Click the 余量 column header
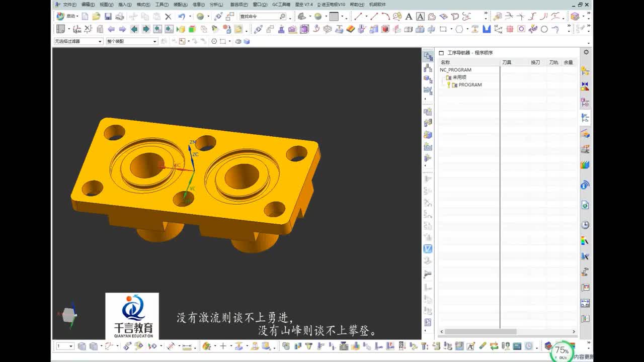 tap(568, 62)
